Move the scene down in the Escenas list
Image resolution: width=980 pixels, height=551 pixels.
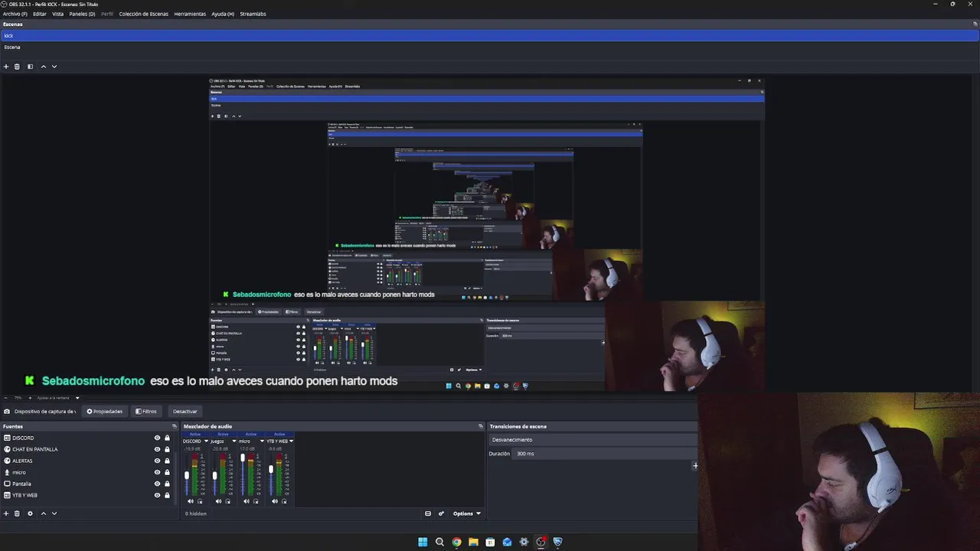tap(54, 67)
